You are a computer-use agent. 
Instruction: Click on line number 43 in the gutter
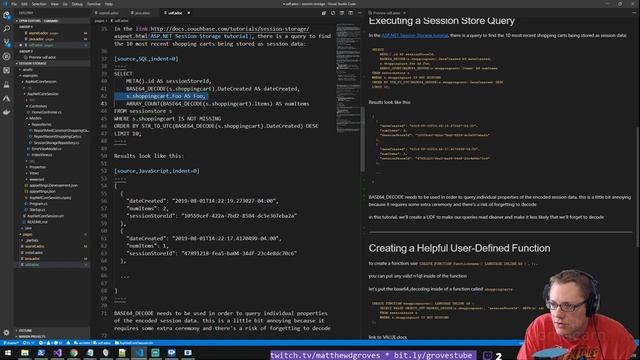click(104, 104)
